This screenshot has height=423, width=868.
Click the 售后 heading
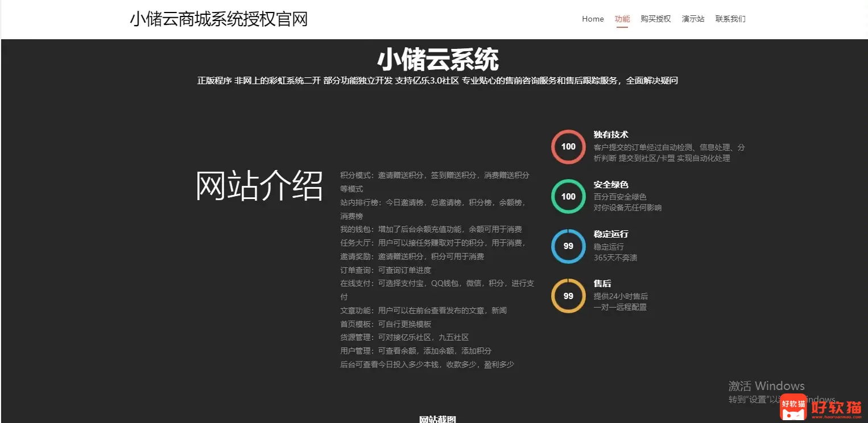point(602,284)
